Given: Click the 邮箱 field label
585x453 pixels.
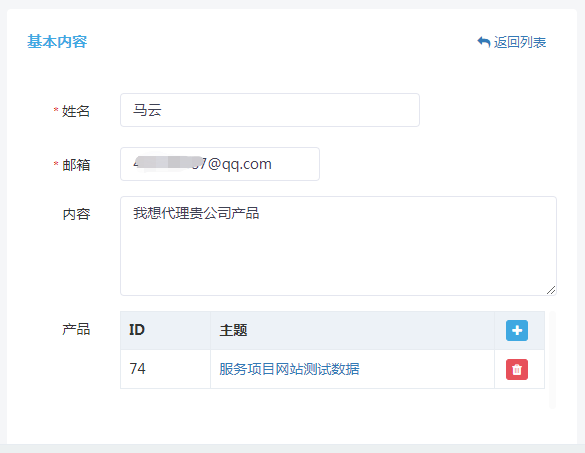Looking at the screenshot, I should point(76,165).
